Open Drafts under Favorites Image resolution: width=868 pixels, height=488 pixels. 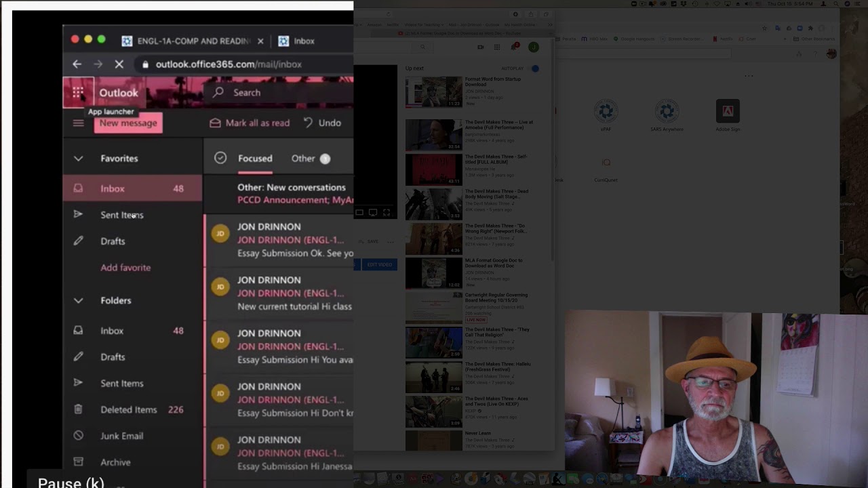pyautogui.click(x=133, y=241)
